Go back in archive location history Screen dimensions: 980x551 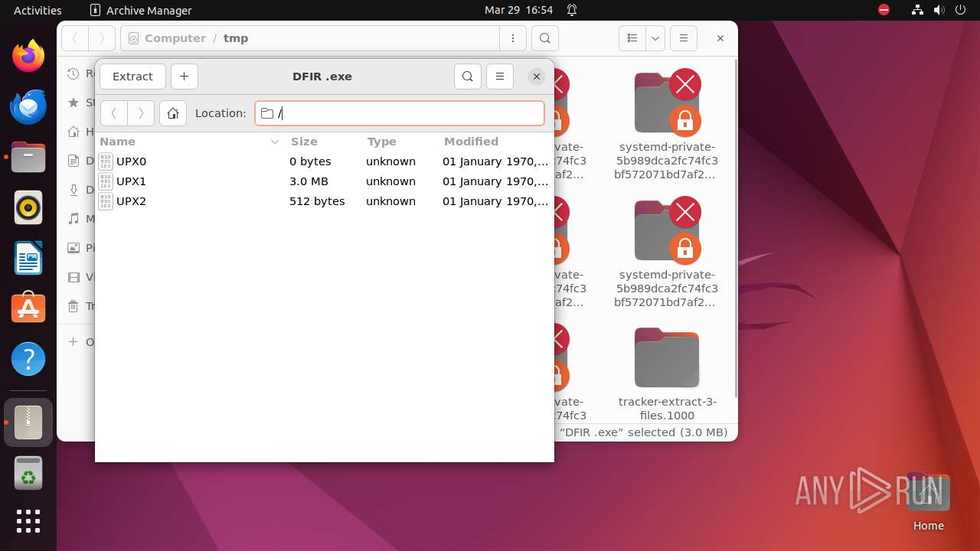point(113,113)
